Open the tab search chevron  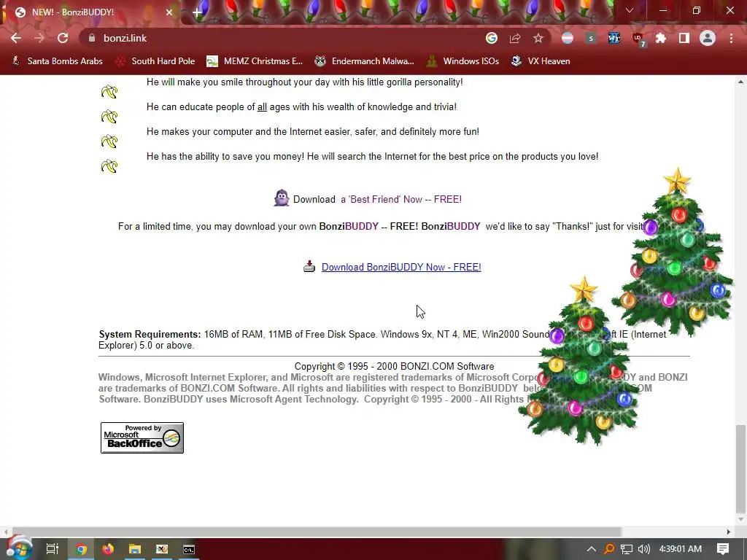point(630,10)
